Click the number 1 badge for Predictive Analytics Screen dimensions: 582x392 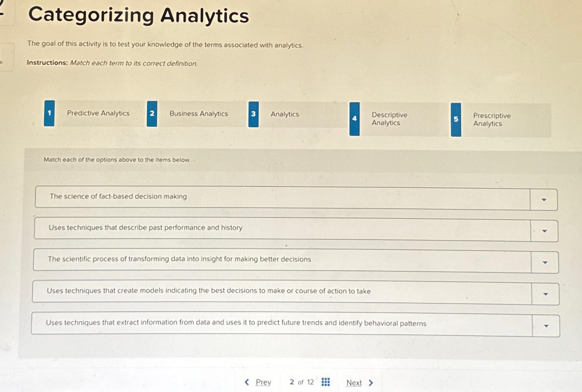49,113
